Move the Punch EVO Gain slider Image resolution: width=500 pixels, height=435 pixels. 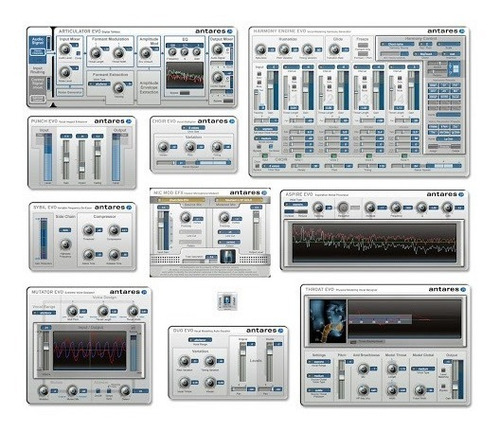(x=66, y=159)
